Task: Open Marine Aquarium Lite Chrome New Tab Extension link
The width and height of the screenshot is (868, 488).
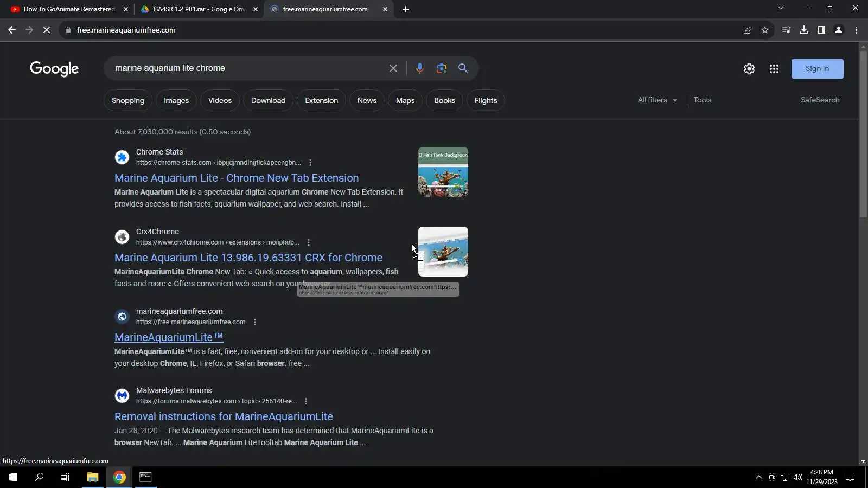Action: click(237, 178)
